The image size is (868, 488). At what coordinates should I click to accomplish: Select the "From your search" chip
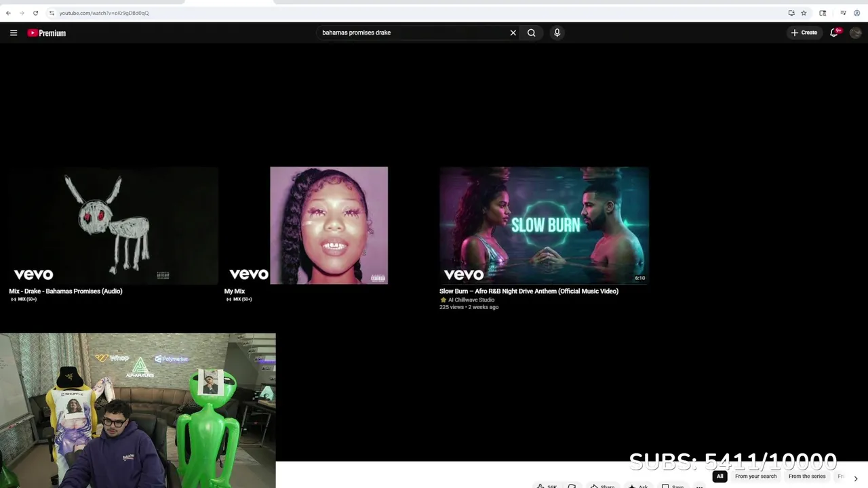[756, 476]
